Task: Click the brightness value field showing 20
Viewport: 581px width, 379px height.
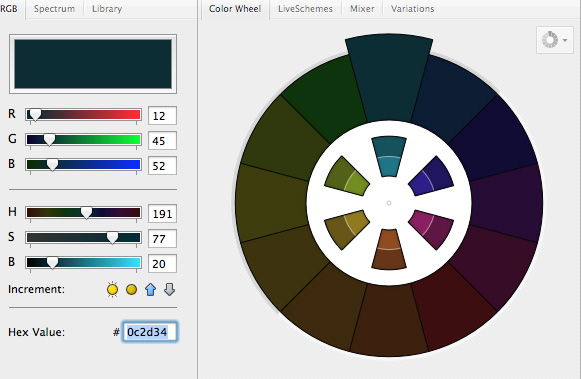Action: (162, 263)
